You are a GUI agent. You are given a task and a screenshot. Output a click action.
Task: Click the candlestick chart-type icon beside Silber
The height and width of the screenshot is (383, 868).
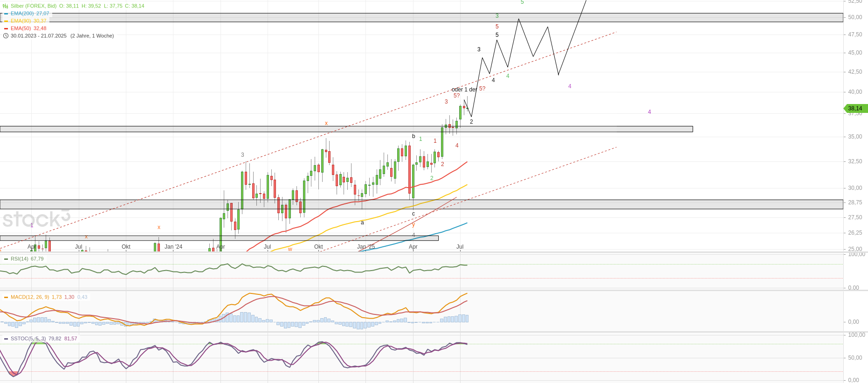6,6
